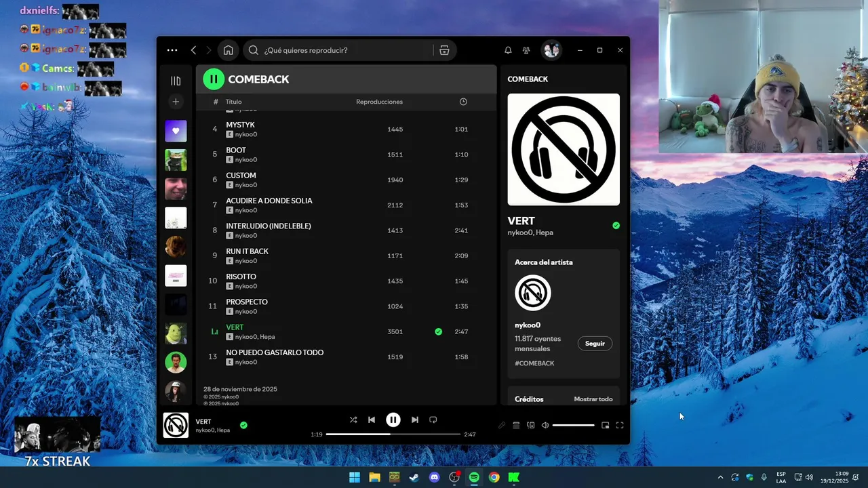Select the RUN IT BACK track

pos(346,256)
